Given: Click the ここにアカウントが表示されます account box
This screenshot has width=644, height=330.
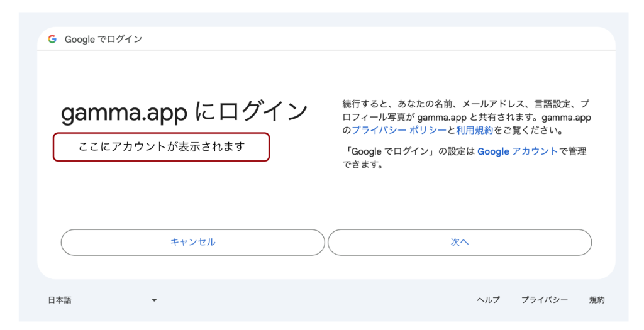Looking at the screenshot, I should [161, 147].
